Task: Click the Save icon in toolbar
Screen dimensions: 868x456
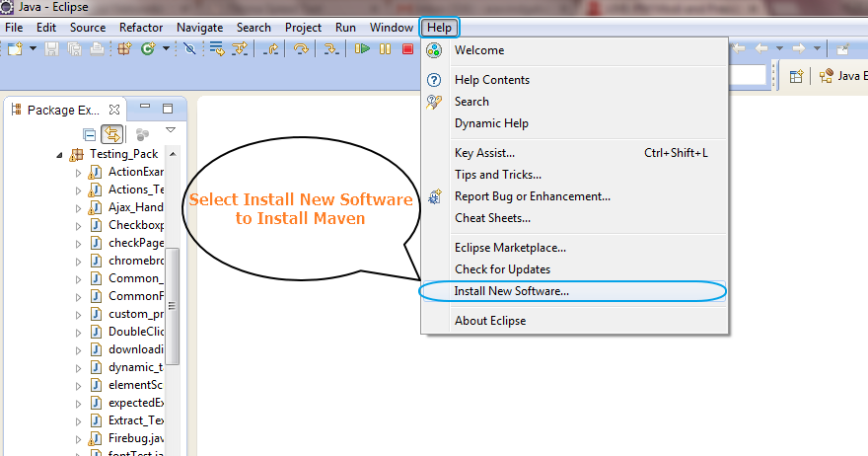Action: pos(51,49)
